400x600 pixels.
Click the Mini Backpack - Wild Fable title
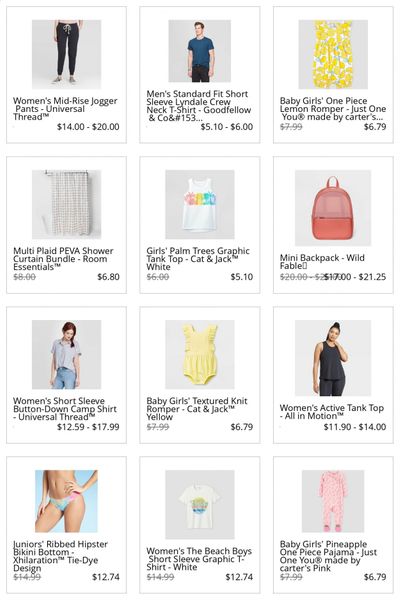[x=322, y=262]
